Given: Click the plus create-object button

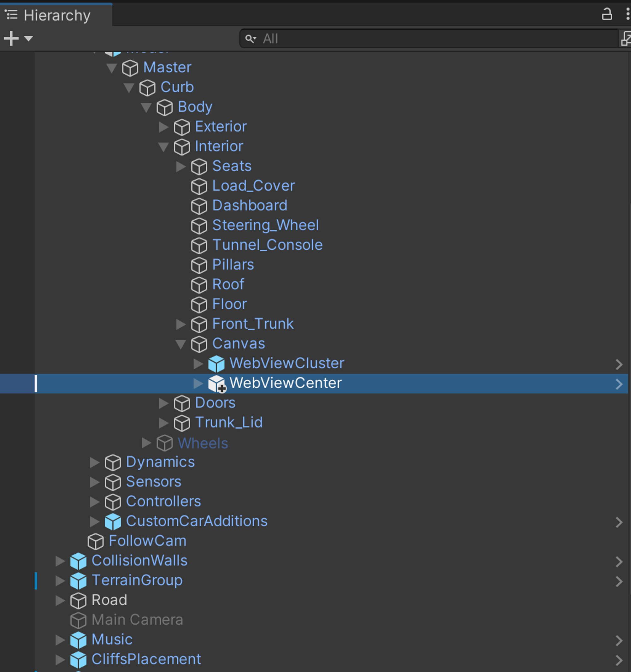Looking at the screenshot, I should pos(11,38).
